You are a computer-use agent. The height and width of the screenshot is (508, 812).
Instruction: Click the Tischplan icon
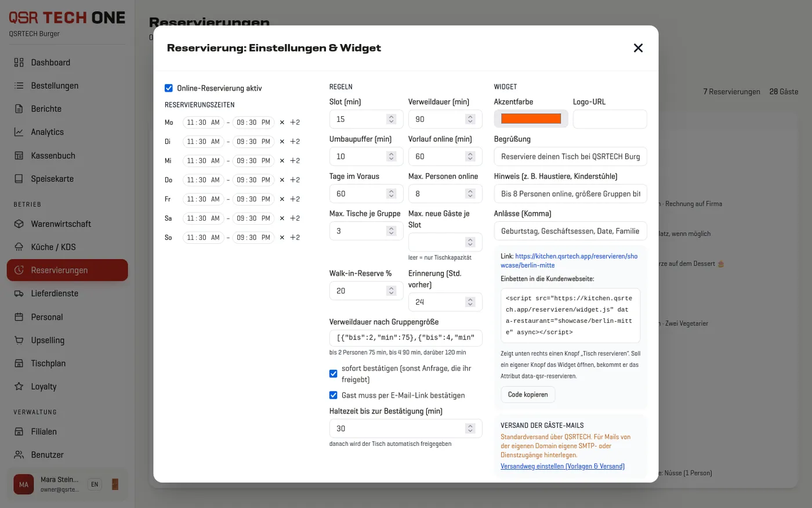19,363
